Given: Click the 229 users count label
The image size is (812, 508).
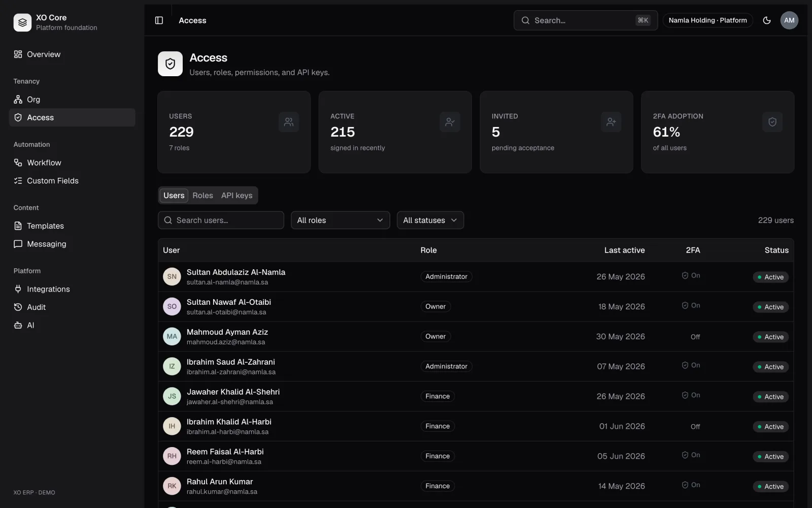Looking at the screenshot, I should pos(775,220).
